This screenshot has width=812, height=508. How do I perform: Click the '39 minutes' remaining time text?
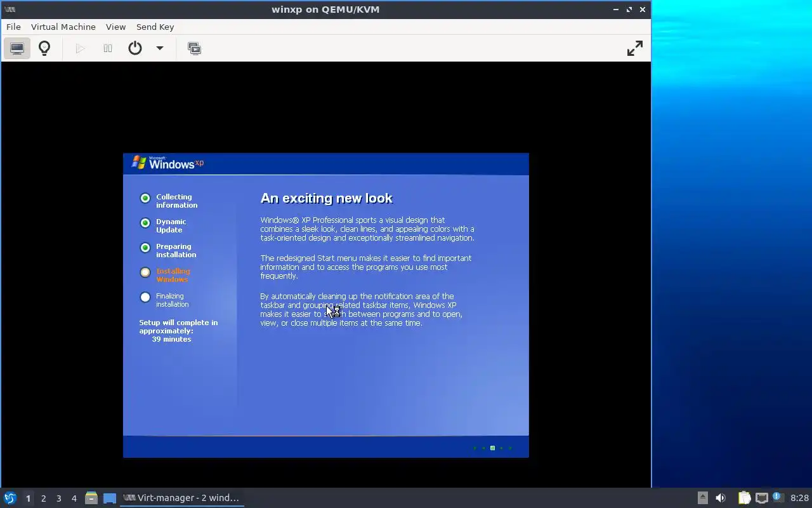pyautogui.click(x=171, y=339)
